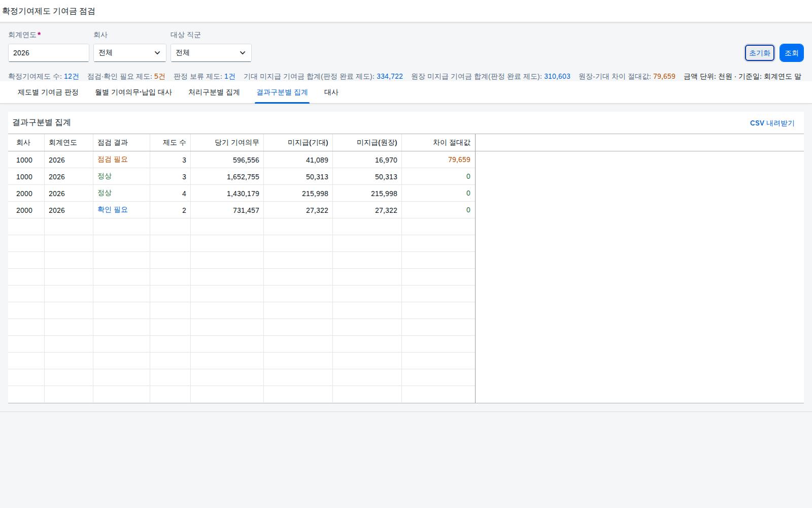This screenshot has width=812, height=508.
Task: Click the 정상 cell in the 1,652,755 row
Action: tap(122, 176)
